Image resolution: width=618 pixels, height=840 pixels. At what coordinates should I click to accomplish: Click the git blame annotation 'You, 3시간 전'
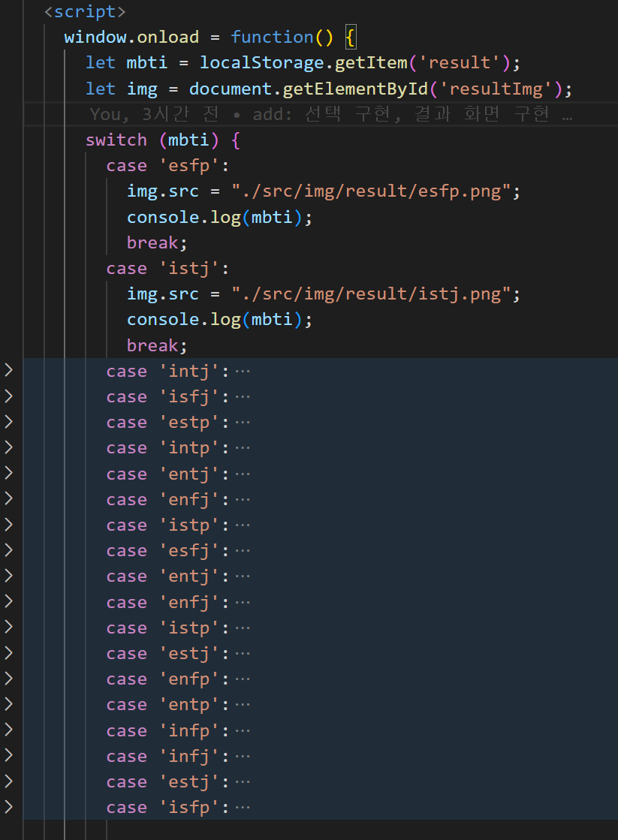click(155, 114)
